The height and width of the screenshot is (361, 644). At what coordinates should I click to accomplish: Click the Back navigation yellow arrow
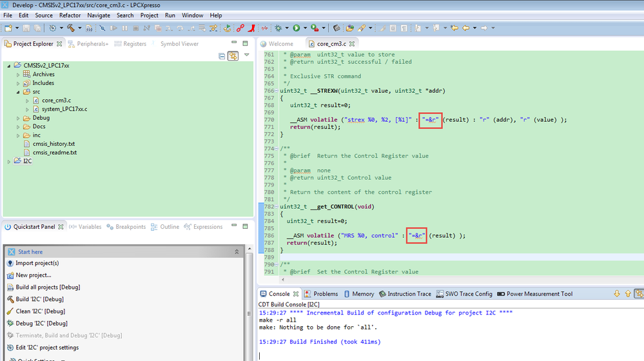[465, 28]
